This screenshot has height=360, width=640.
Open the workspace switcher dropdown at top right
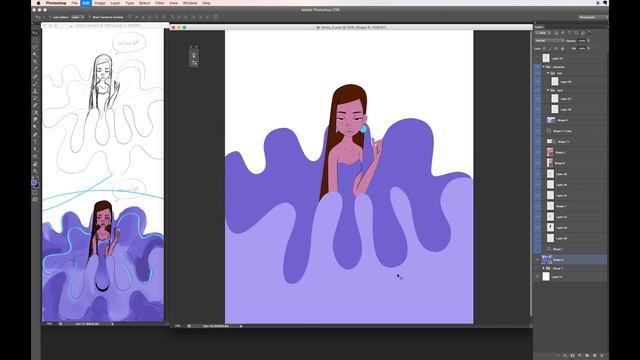[x=593, y=17]
